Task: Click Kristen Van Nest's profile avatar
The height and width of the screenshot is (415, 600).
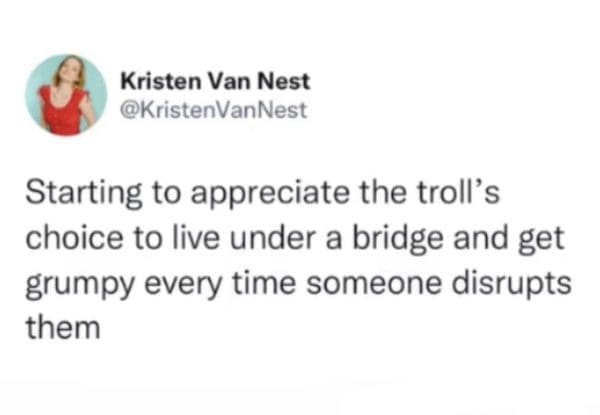Action: [x=65, y=94]
